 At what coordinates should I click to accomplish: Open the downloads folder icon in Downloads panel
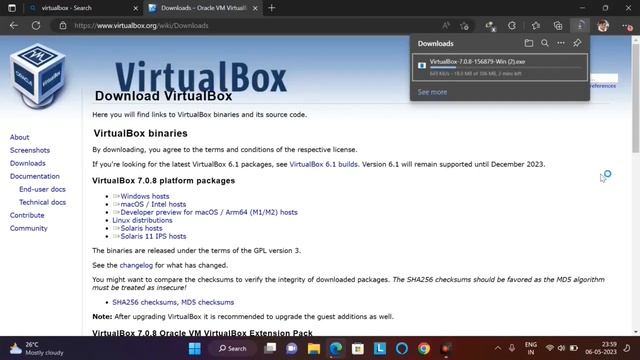pos(529,43)
